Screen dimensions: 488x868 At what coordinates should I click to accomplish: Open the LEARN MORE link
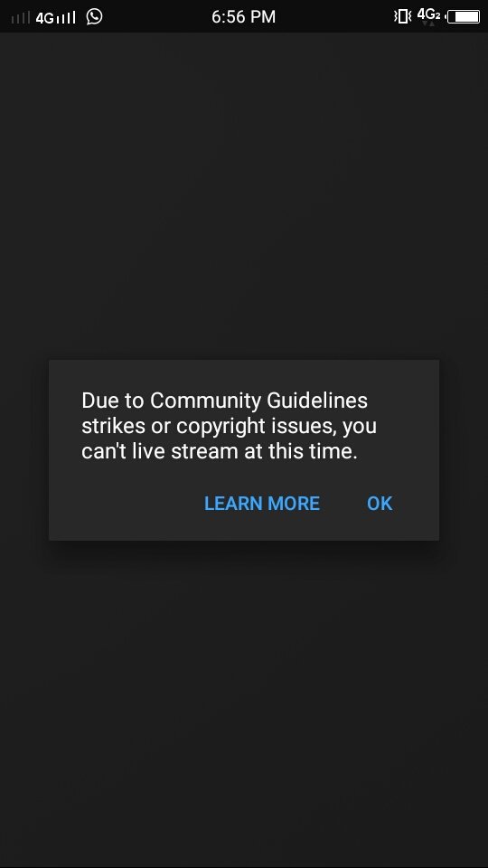262,504
